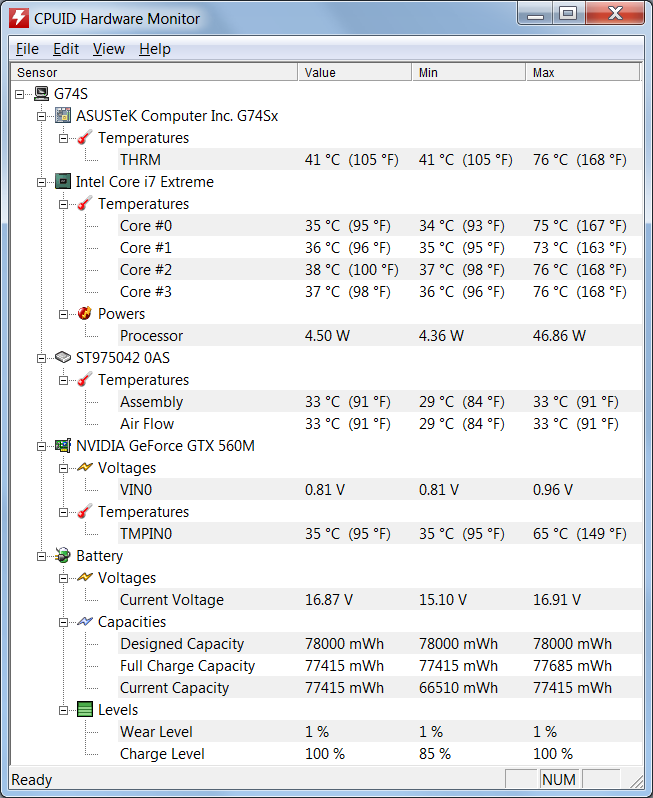Click the Intel Core i7 Extreme processor icon
The width and height of the screenshot is (653, 798).
tap(63, 182)
